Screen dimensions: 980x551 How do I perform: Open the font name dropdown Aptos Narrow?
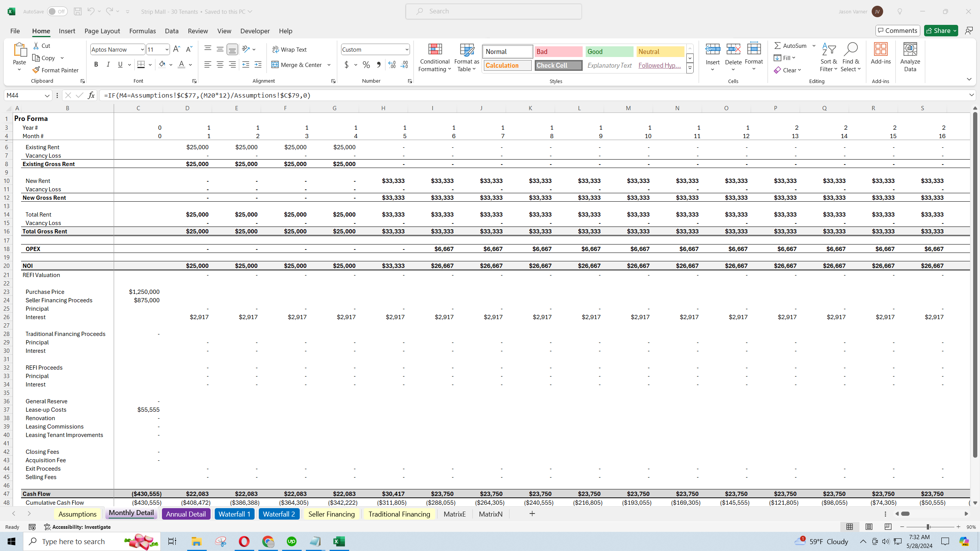point(142,49)
